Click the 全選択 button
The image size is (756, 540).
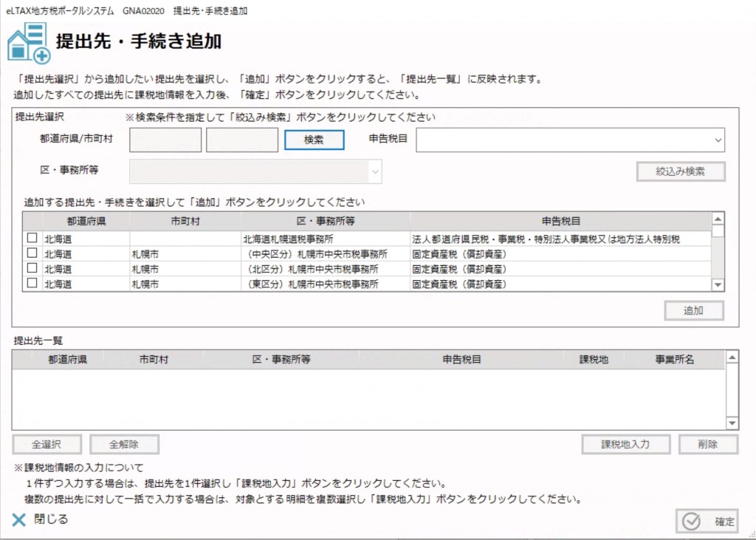click(47, 444)
